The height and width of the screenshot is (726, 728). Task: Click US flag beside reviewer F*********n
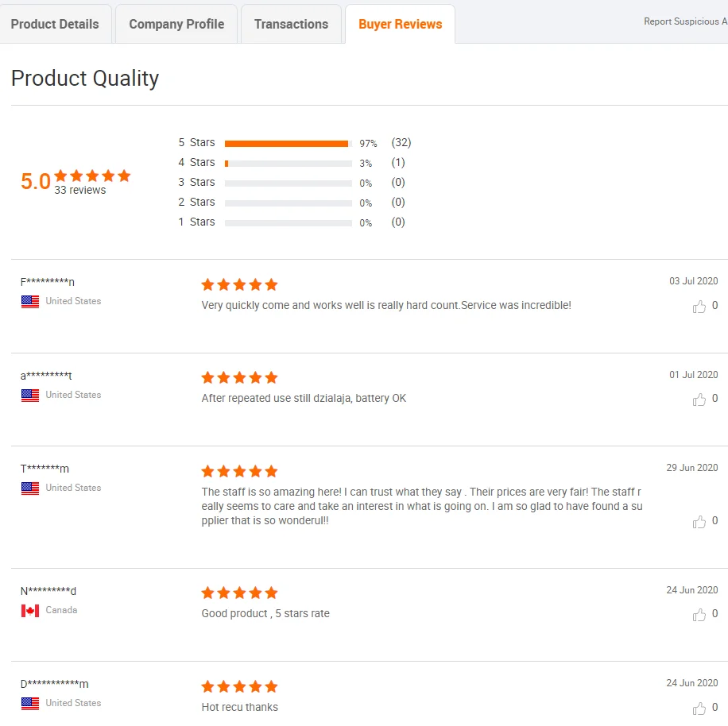pos(30,302)
